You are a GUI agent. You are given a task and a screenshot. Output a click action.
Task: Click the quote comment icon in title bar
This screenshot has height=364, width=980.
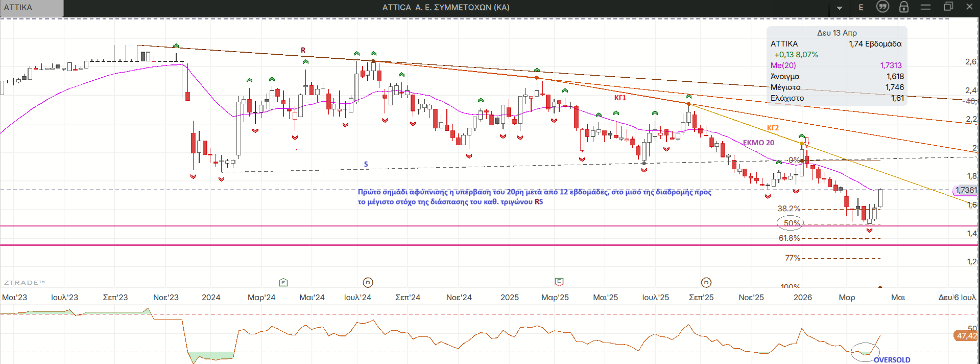click(x=882, y=7)
